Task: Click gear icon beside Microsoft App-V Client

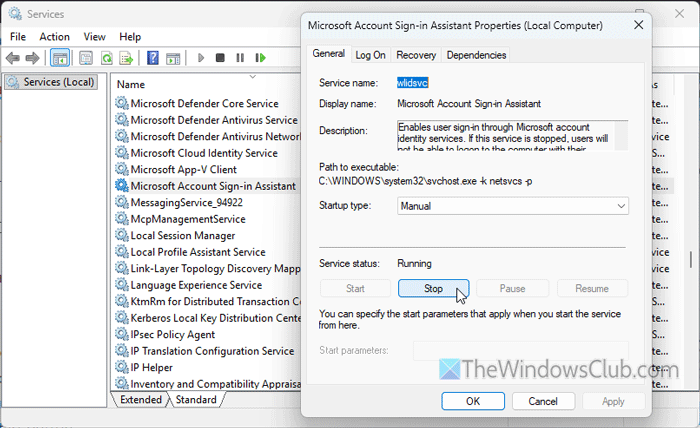Action: 122,169
